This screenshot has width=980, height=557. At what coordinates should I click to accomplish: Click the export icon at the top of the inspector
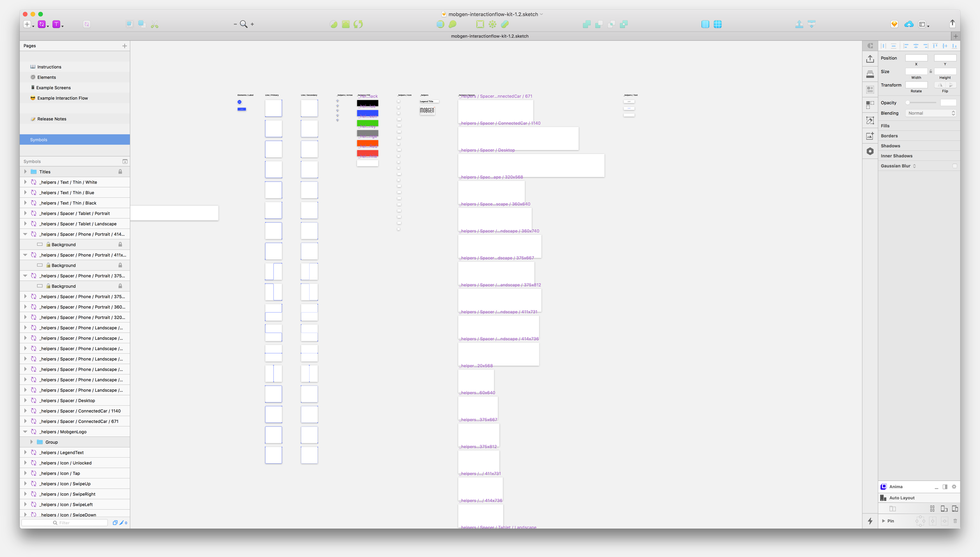click(x=870, y=58)
